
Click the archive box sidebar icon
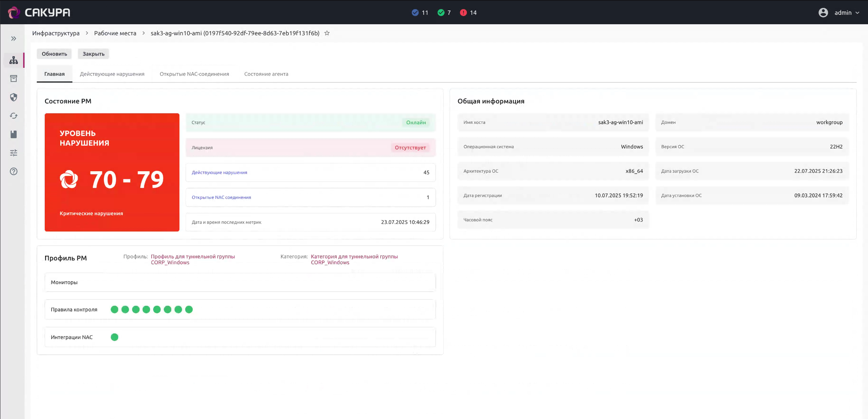14,79
